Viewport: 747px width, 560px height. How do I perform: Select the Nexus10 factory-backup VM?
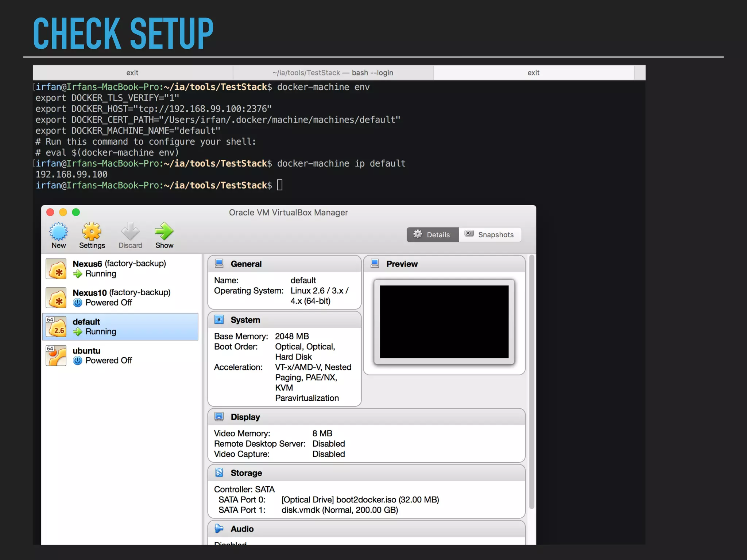point(121,297)
